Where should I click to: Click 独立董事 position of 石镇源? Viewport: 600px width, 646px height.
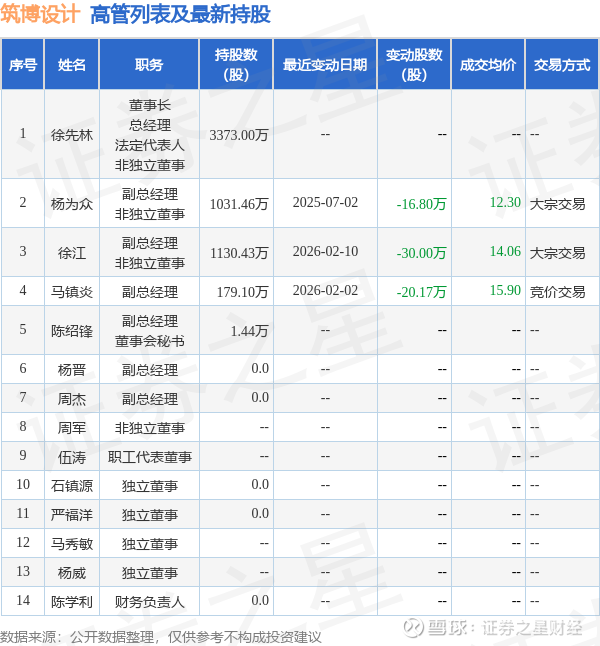[149, 486]
